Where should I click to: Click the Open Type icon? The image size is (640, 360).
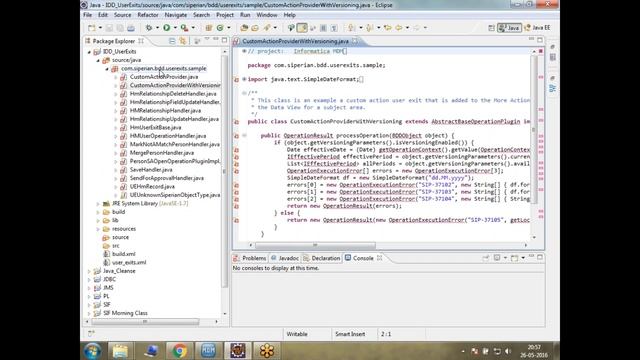(244, 28)
